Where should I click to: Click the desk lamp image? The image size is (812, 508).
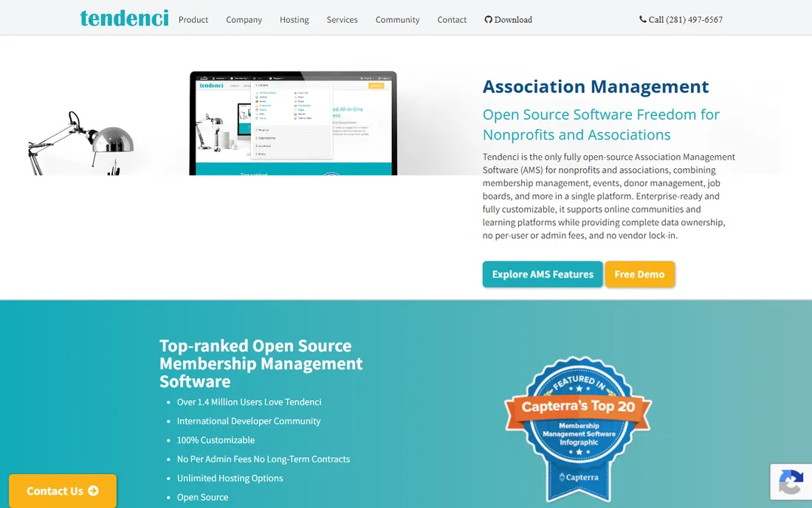pos(80,143)
